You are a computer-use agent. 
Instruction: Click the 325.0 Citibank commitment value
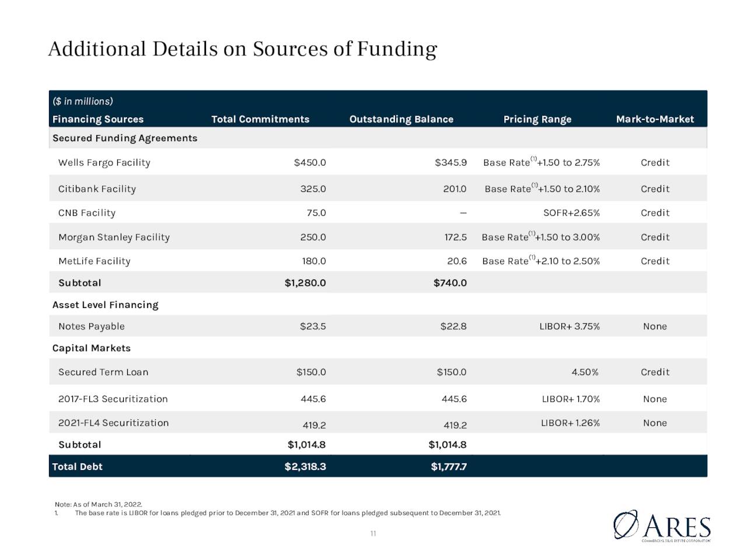pyautogui.click(x=313, y=189)
